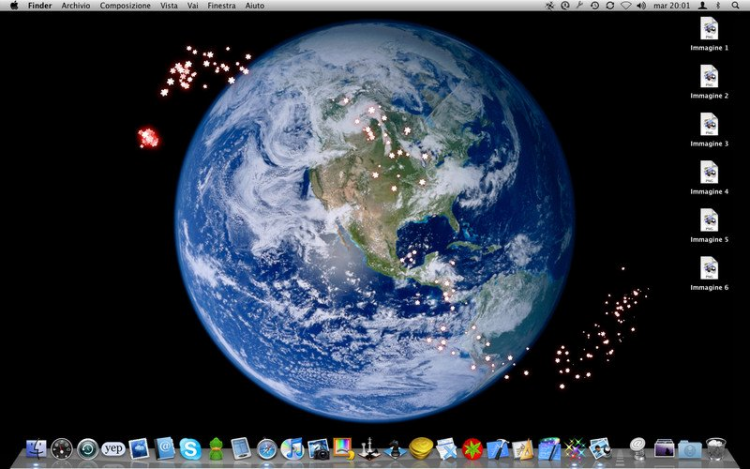Open Address Book in the dock

click(165, 448)
